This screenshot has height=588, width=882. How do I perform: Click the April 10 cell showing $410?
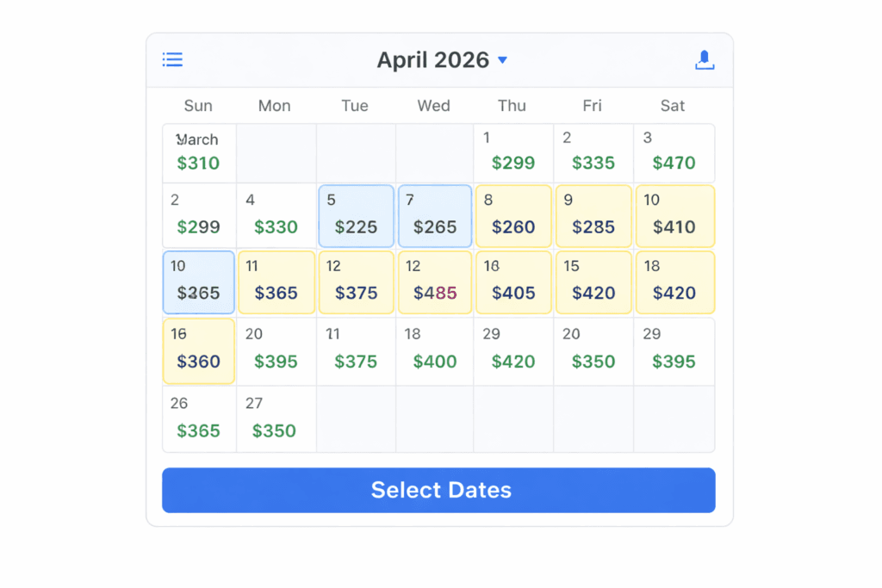675,215
